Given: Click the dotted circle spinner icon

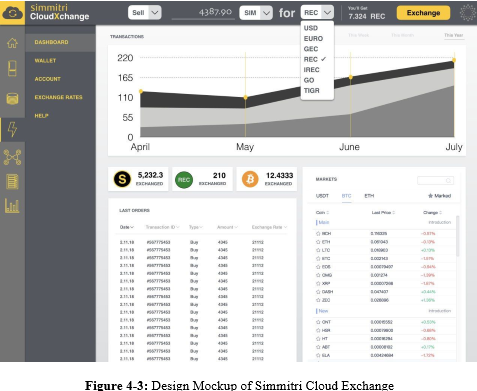Looking at the screenshot, I should tap(468, 13).
